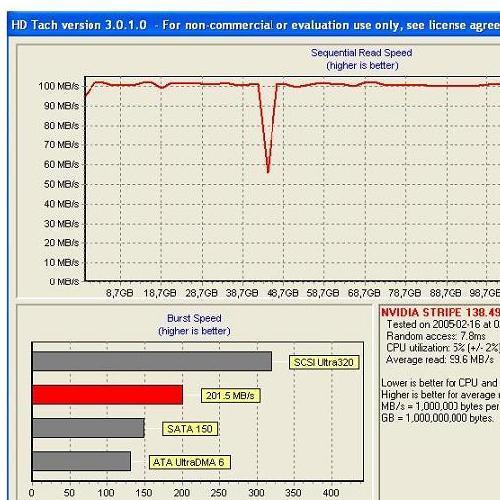This screenshot has height=500, width=500.
Task: Click the 78,7GB x-axis label
Action: (405, 293)
